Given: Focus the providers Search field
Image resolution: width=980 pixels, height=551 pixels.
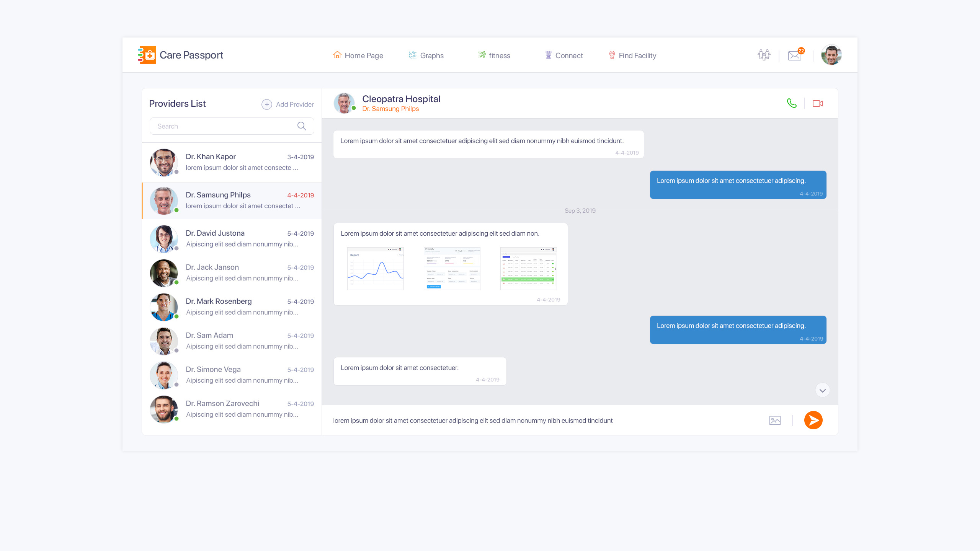Looking at the screenshot, I should 232,126.
